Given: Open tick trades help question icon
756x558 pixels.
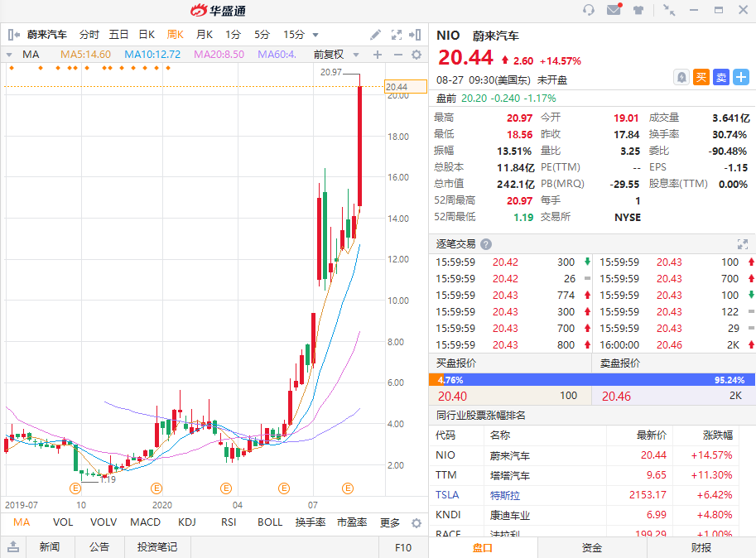Looking at the screenshot, I should pyautogui.click(x=486, y=244).
